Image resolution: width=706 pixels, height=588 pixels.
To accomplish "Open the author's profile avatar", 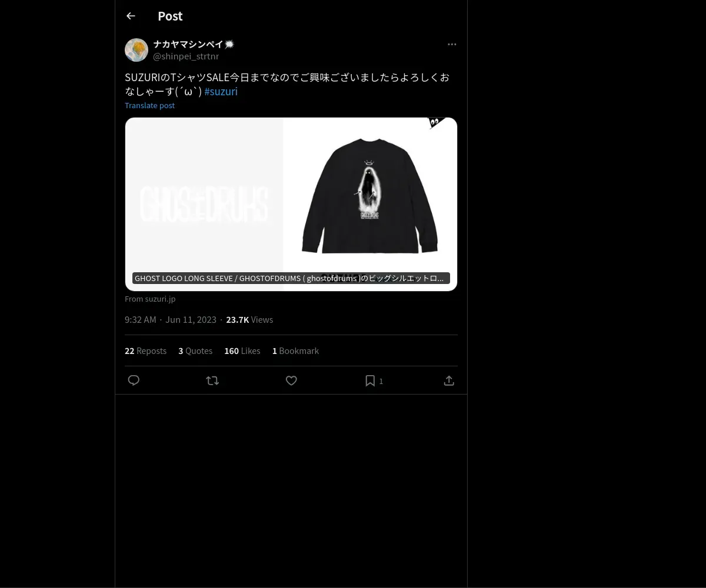I will click(136, 50).
